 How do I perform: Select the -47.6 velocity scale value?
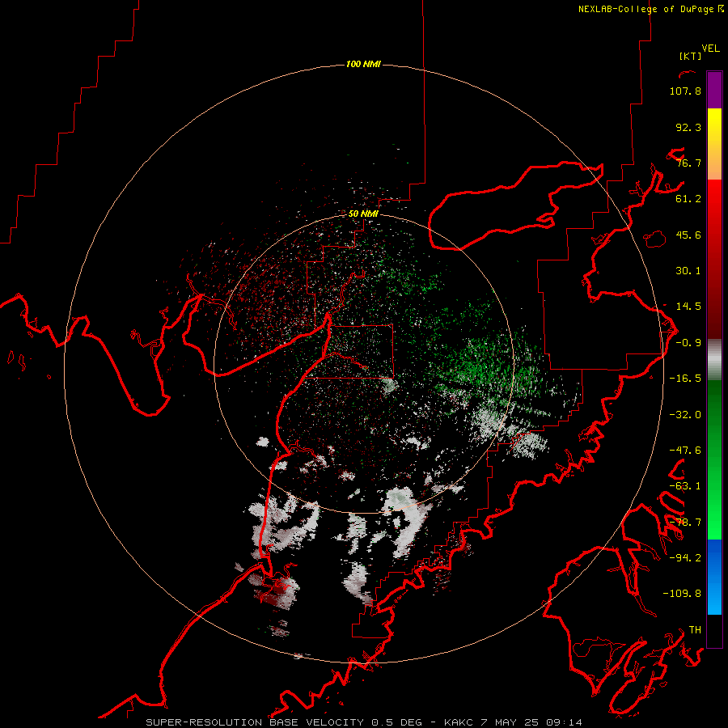tap(685, 451)
